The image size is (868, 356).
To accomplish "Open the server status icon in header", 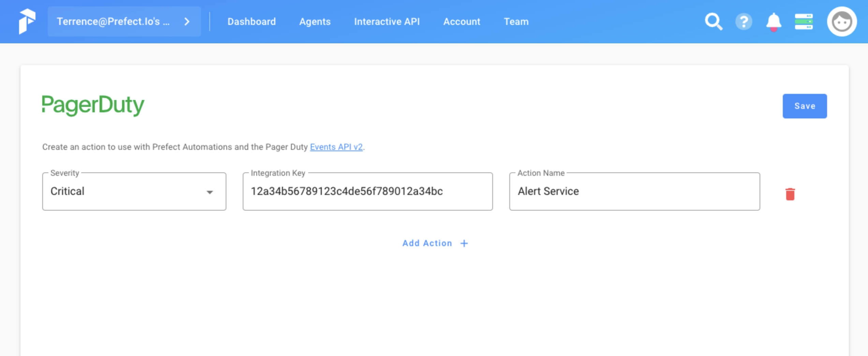I will click(804, 22).
